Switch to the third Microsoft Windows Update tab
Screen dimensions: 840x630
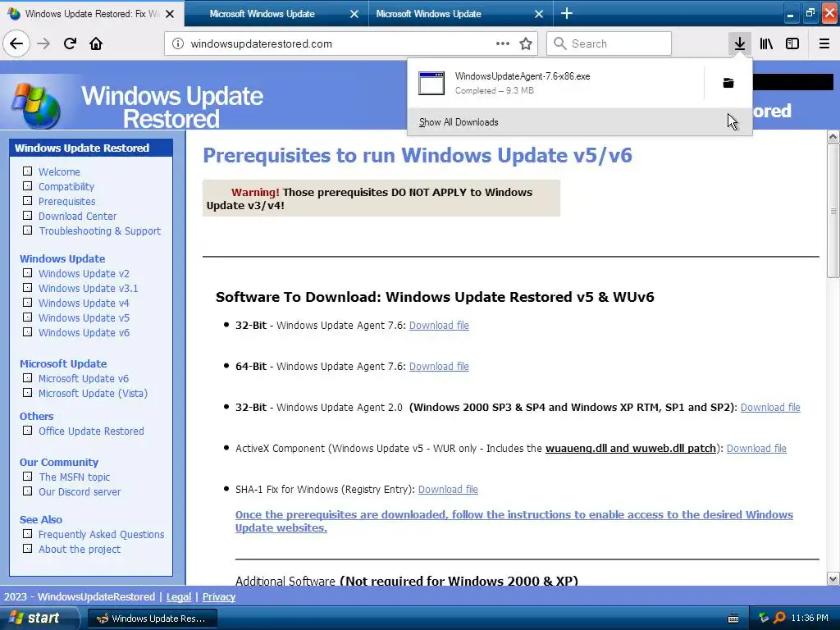[428, 14]
